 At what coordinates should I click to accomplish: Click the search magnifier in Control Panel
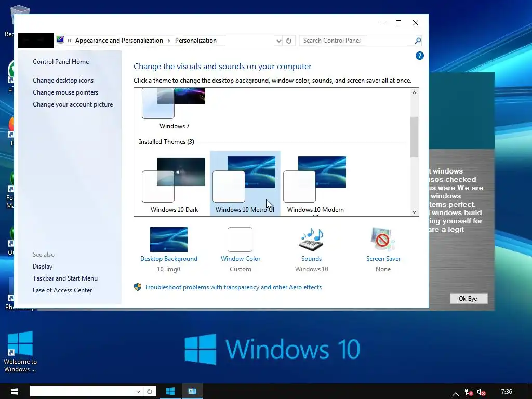tap(418, 41)
